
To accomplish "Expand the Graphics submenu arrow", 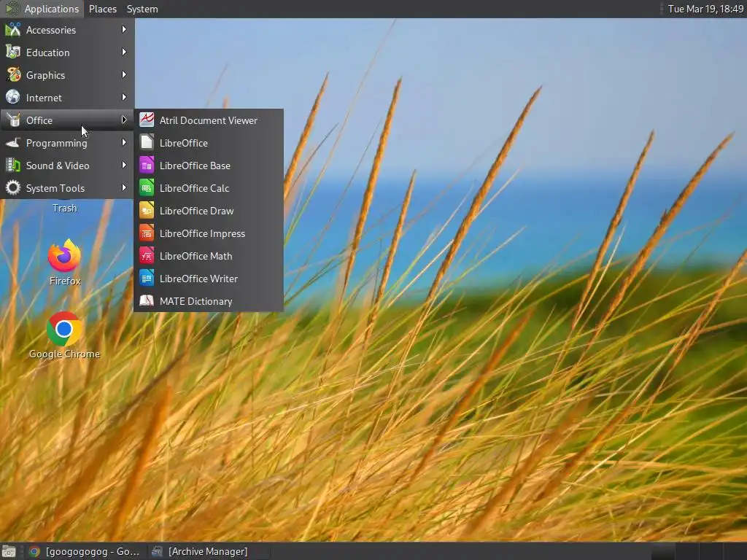I will (124, 75).
